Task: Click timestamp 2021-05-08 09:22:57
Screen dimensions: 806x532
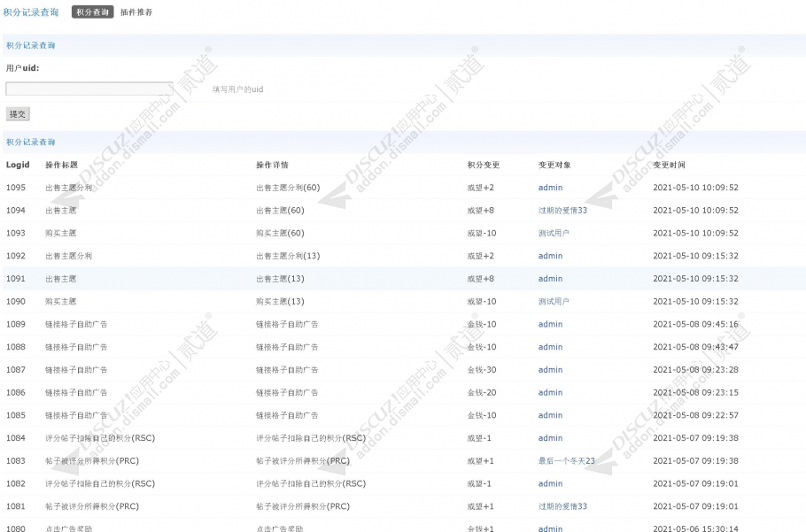Action: coord(695,415)
